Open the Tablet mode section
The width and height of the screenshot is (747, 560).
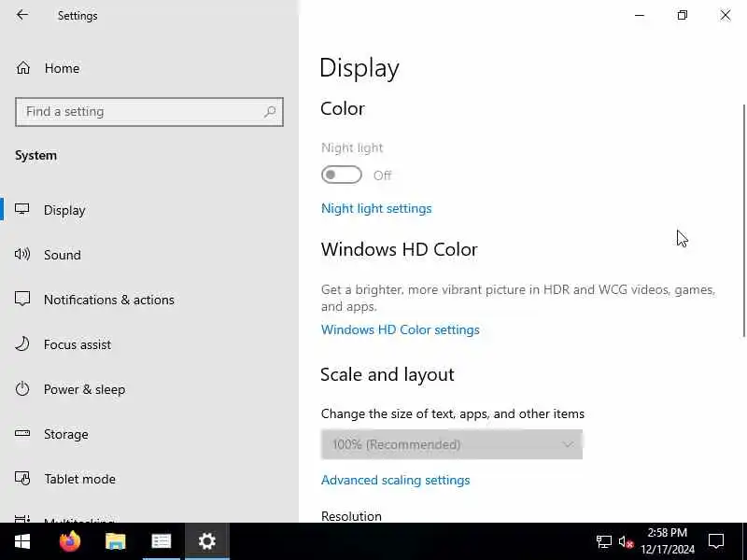pyautogui.click(x=79, y=479)
